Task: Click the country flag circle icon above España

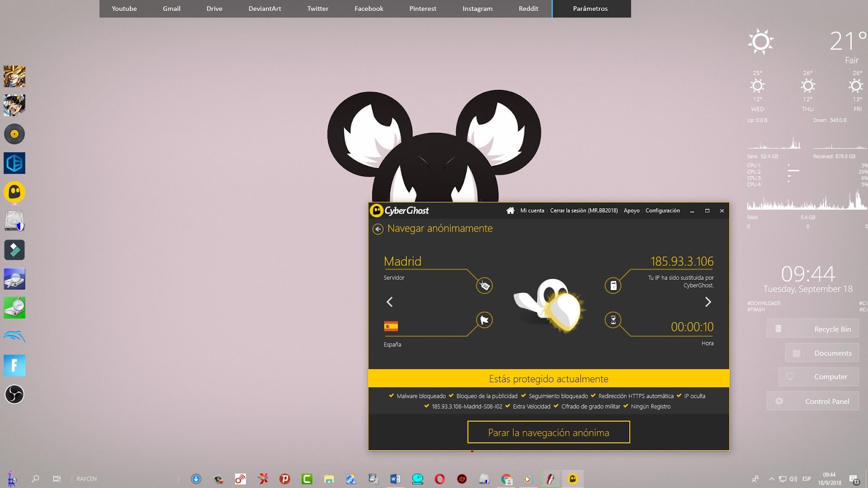Action: point(484,320)
